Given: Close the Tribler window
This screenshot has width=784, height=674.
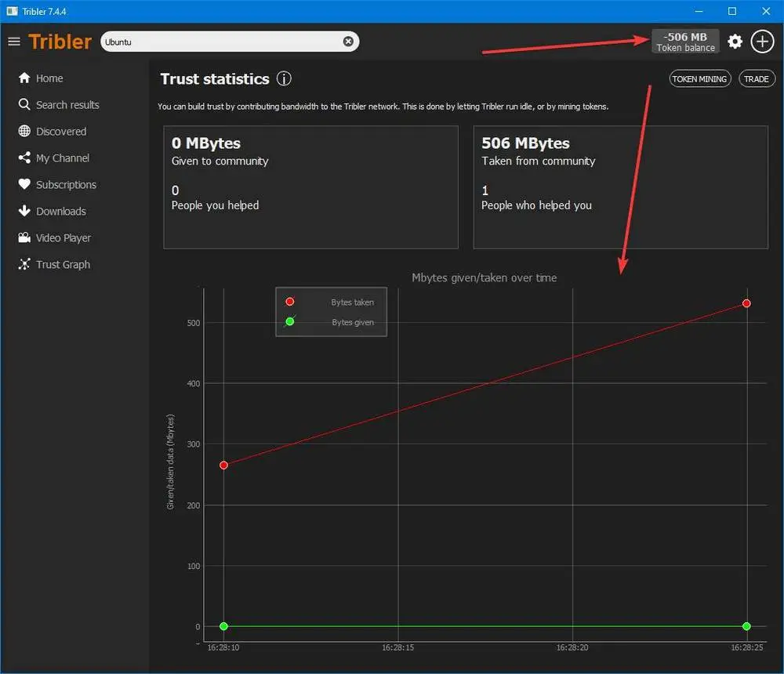Looking at the screenshot, I should 766,11.
